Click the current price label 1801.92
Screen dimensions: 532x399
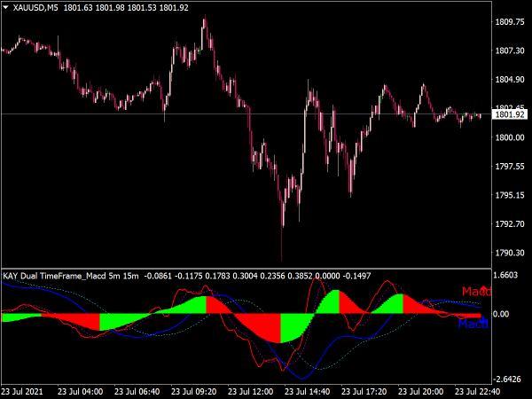tap(510, 114)
